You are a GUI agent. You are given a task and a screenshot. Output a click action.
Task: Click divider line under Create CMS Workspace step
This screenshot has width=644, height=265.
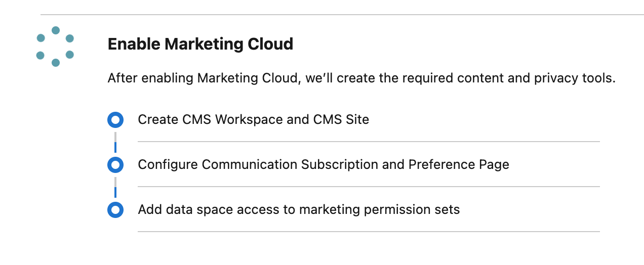tap(369, 142)
